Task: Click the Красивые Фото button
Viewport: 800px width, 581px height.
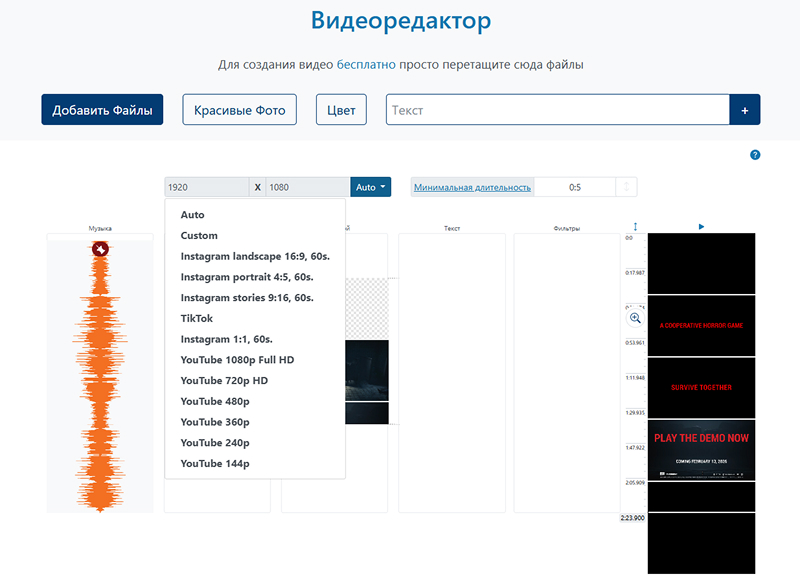Action: (x=240, y=110)
